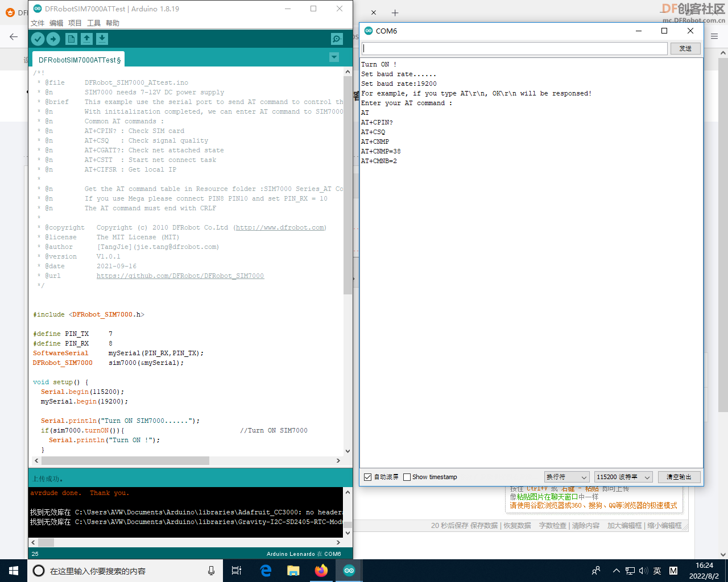Close the browser tab with the X

coord(374,13)
